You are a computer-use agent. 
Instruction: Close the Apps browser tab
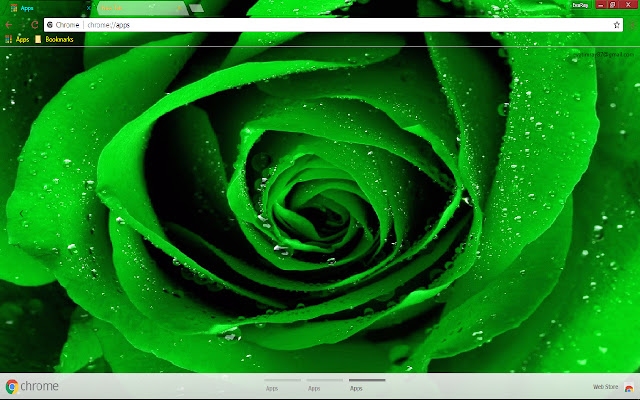[89, 8]
